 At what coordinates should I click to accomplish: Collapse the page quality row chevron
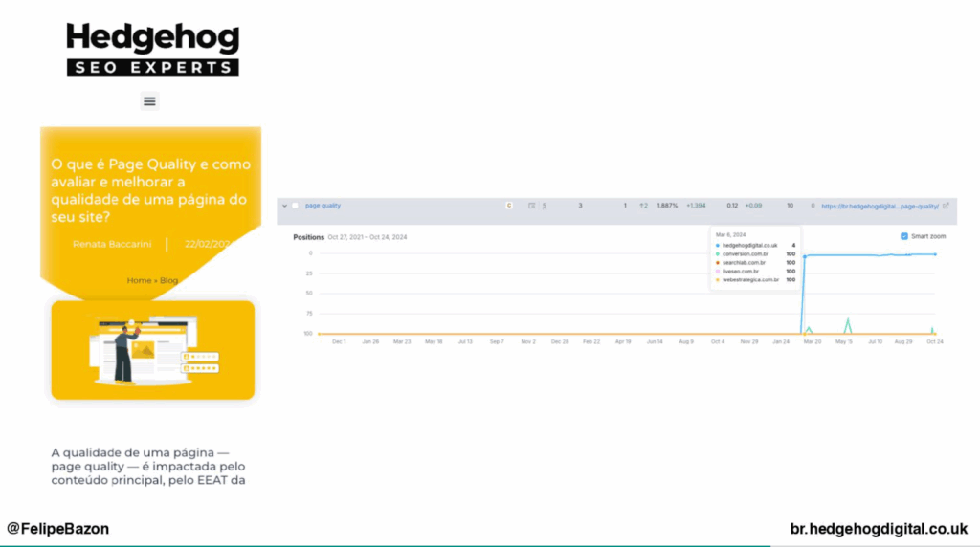click(284, 206)
